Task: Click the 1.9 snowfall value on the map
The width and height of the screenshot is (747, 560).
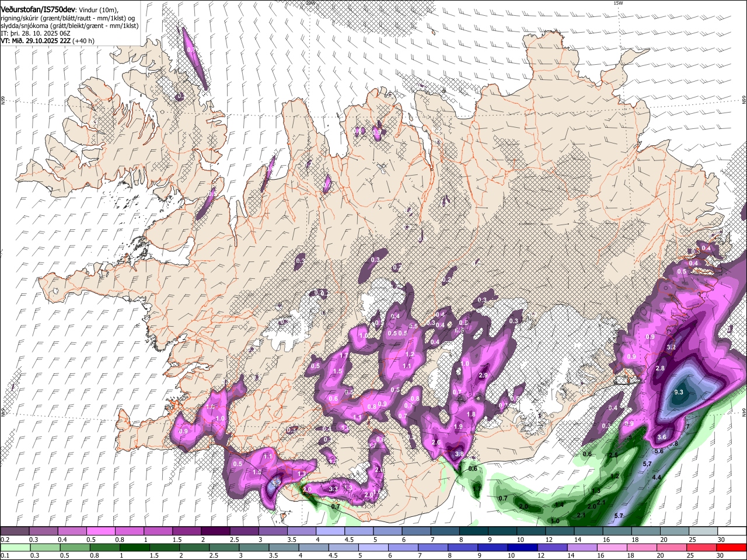Action: pos(458,426)
